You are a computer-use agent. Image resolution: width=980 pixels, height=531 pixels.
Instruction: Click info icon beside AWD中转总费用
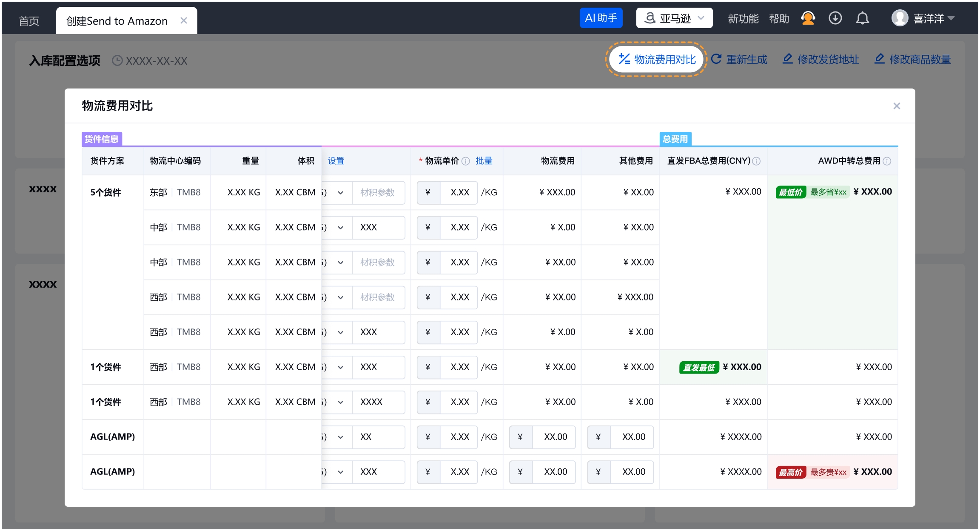pos(887,161)
